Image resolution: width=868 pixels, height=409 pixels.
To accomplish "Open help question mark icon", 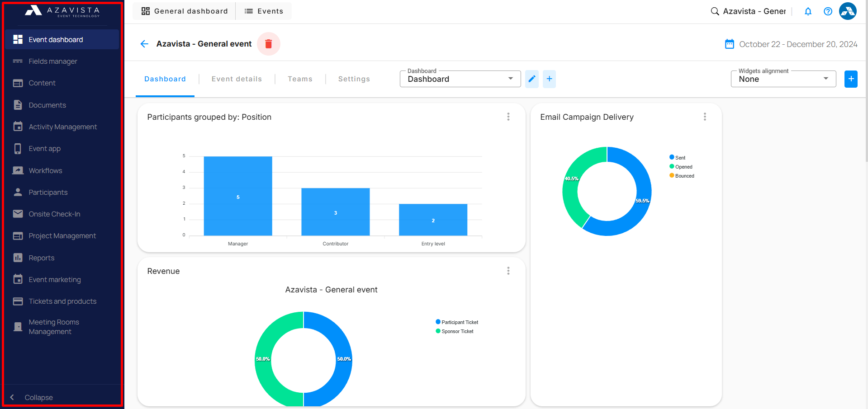I will [x=828, y=11].
